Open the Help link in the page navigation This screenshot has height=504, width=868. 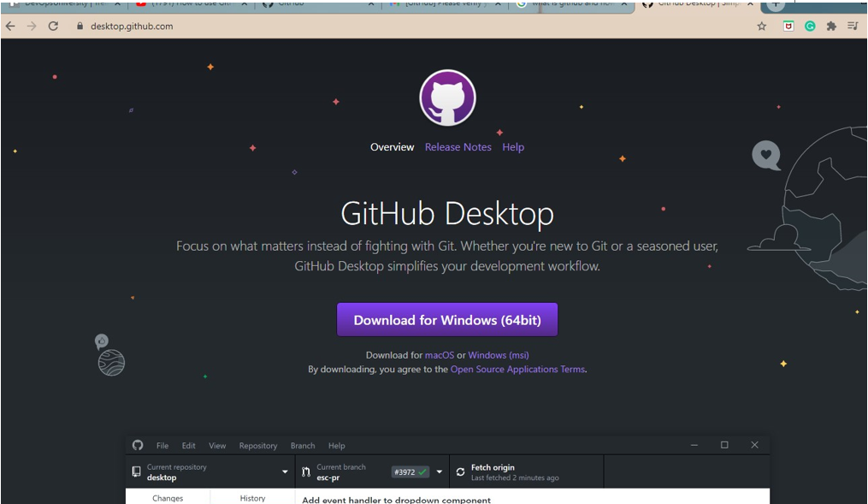[513, 147]
